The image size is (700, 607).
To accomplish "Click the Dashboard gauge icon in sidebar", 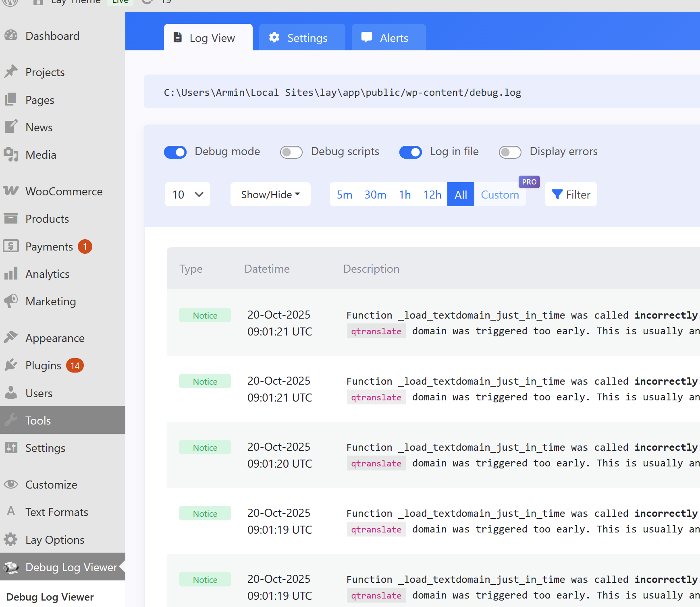I will (11, 36).
